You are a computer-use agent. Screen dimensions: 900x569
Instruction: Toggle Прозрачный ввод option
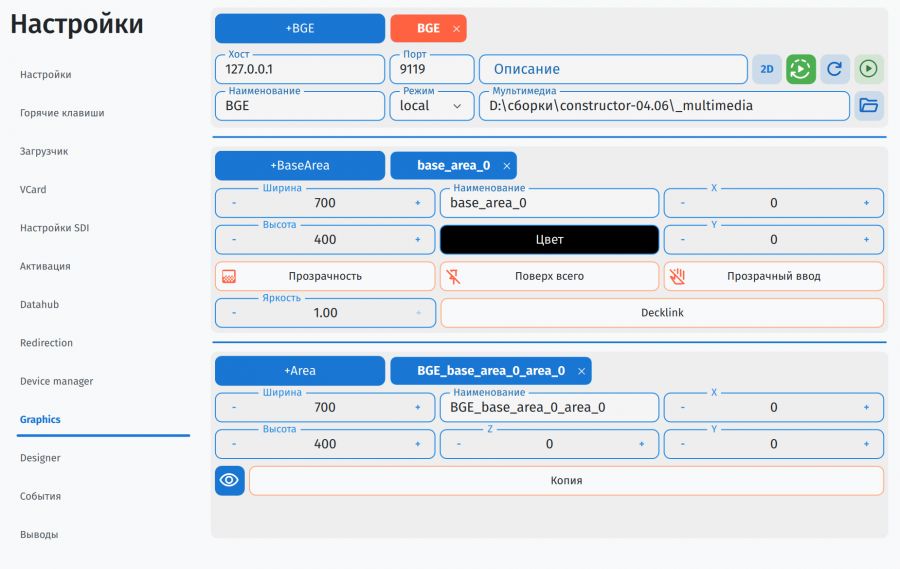coord(774,276)
